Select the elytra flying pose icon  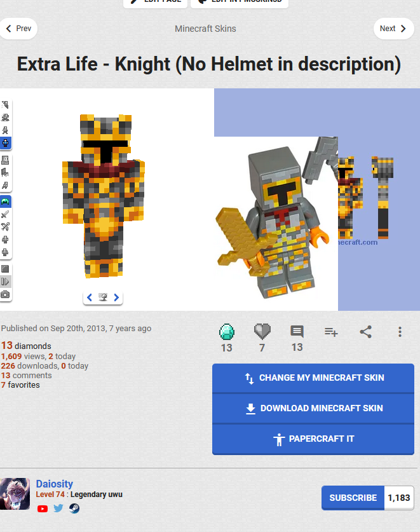pos(5,104)
